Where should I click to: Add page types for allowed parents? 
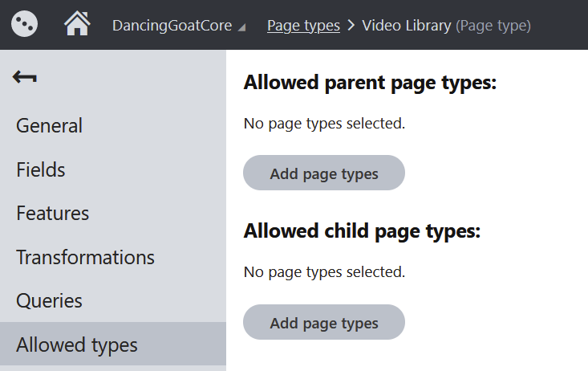324,173
